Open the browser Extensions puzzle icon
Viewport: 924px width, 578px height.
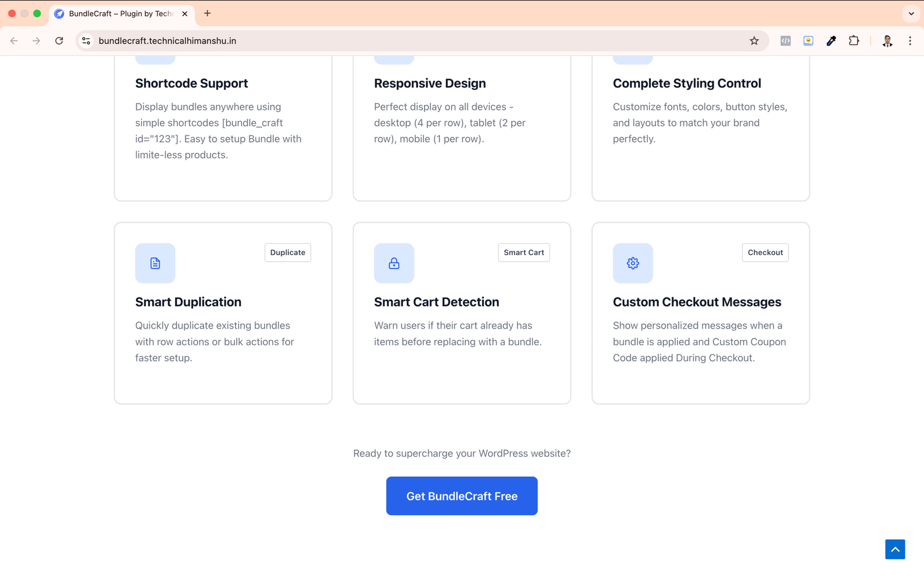coord(854,41)
